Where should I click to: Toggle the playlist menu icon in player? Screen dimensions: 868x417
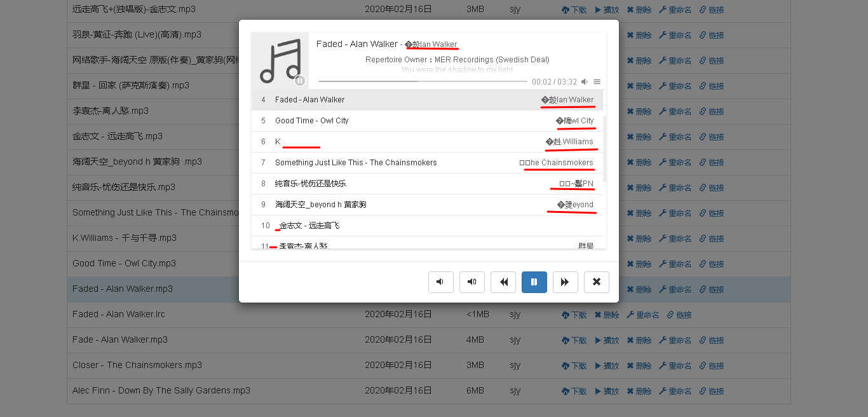[x=597, y=82]
